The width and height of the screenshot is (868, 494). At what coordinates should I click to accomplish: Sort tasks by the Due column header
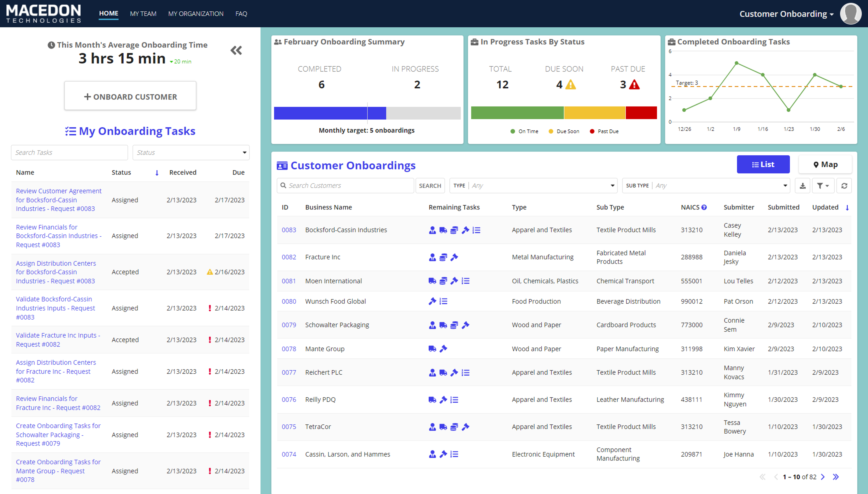coord(238,172)
